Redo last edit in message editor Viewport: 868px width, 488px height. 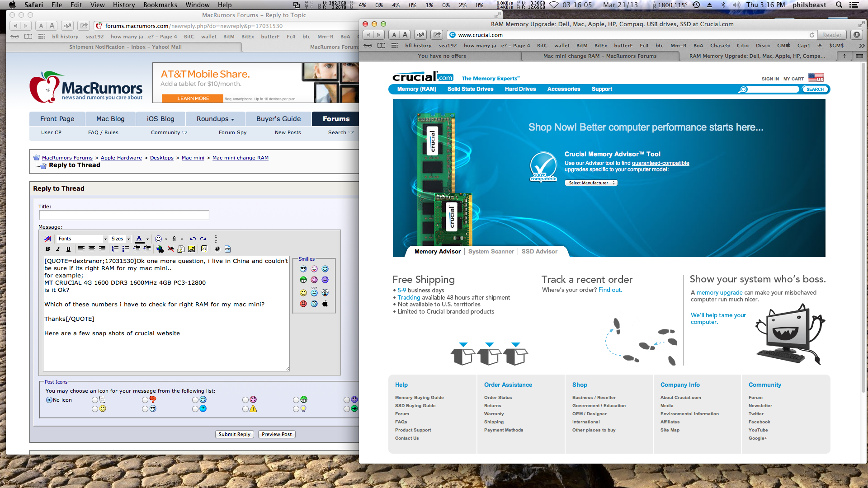pos(203,239)
